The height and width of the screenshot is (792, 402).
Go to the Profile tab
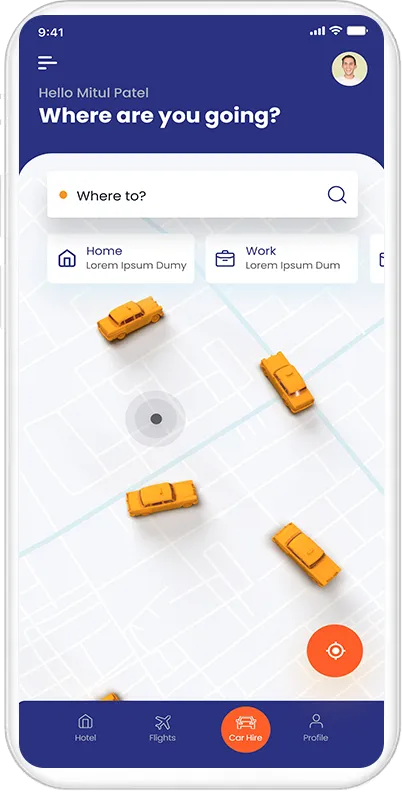316,728
